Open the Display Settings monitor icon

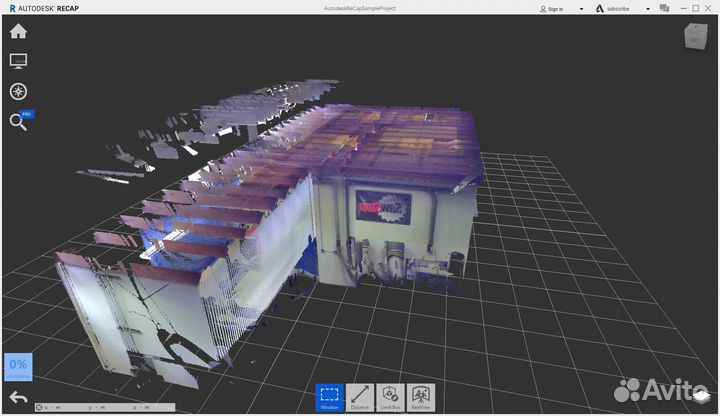click(x=18, y=61)
